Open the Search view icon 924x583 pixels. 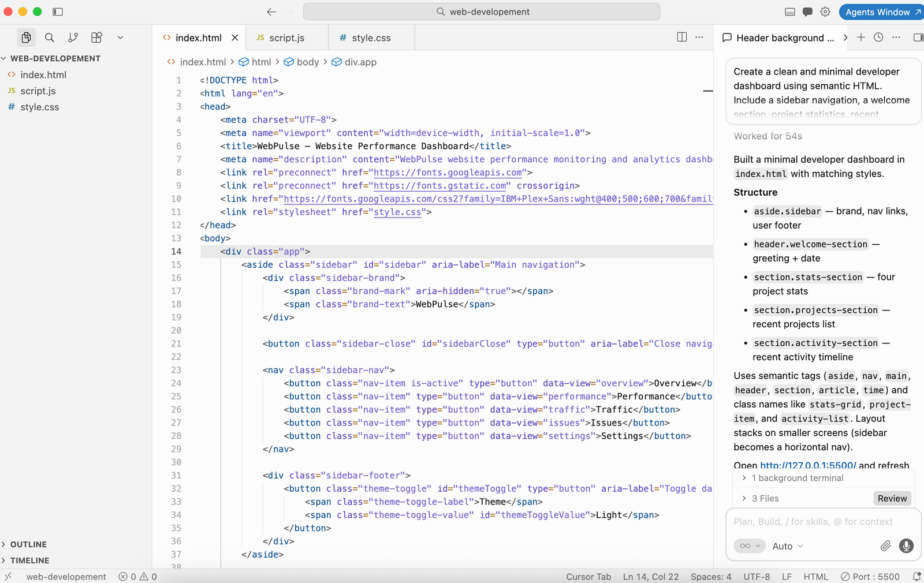click(x=50, y=38)
